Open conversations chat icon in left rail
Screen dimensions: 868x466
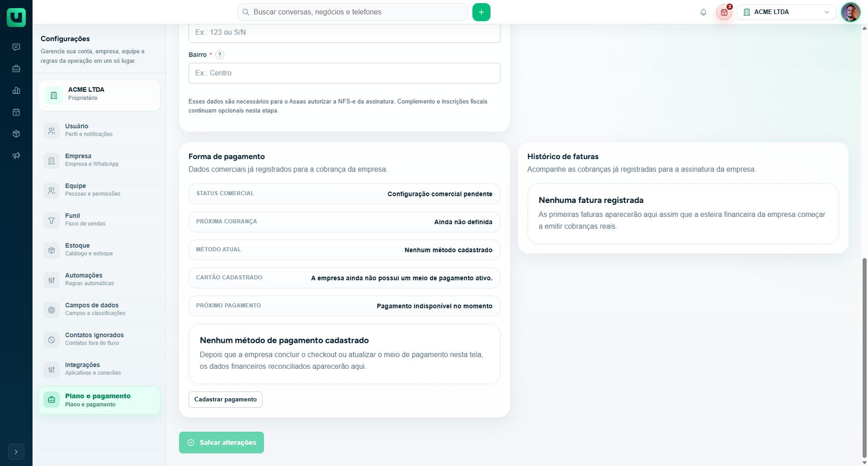pyautogui.click(x=16, y=47)
